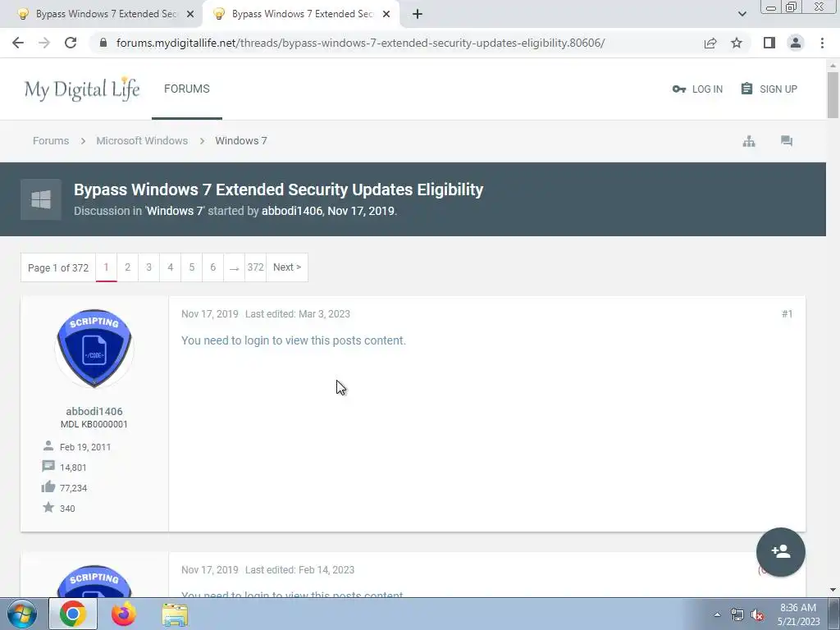The height and width of the screenshot is (630, 840).
Task: Go to page 3
Action: 149,267
